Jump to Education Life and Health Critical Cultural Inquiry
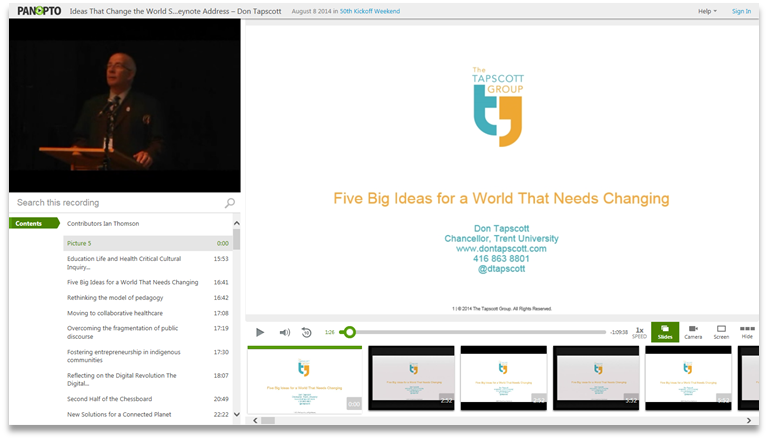The image size is (768, 440). [148, 263]
